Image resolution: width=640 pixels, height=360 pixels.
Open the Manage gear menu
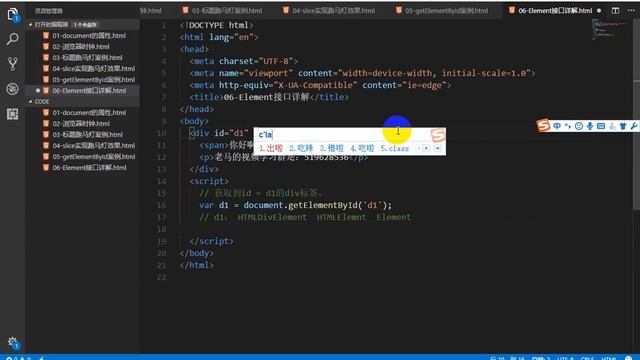tap(13, 343)
